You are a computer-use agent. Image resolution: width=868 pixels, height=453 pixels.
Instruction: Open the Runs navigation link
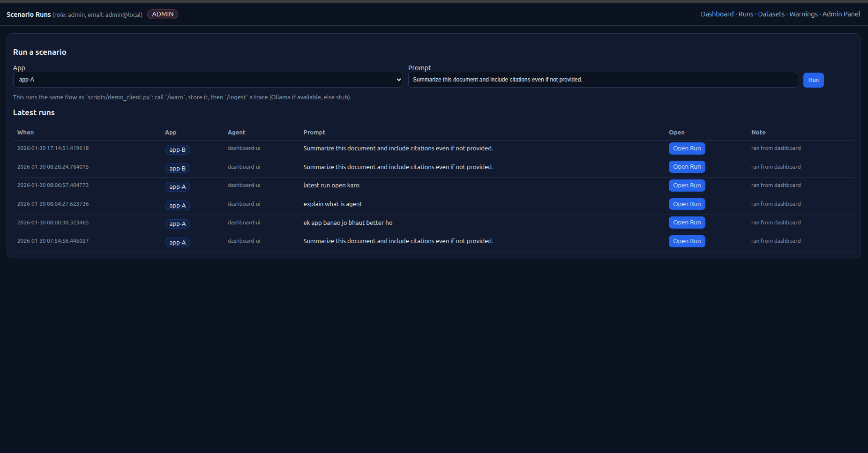pyautogui.click(x=746, y=14)
